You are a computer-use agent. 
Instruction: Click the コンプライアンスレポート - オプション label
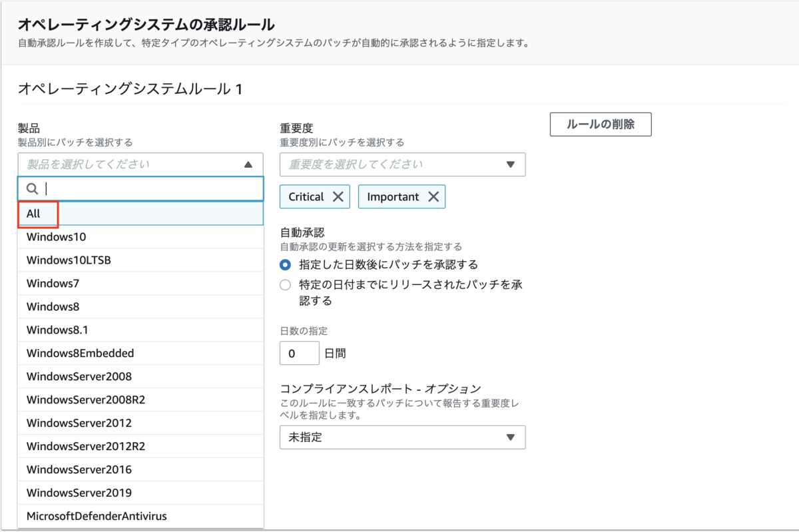[x=380, y=388]
